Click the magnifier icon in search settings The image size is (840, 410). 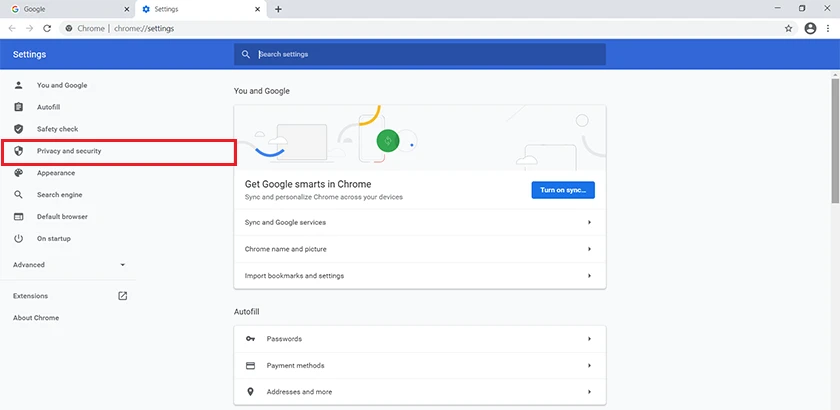tap(246, 54)
